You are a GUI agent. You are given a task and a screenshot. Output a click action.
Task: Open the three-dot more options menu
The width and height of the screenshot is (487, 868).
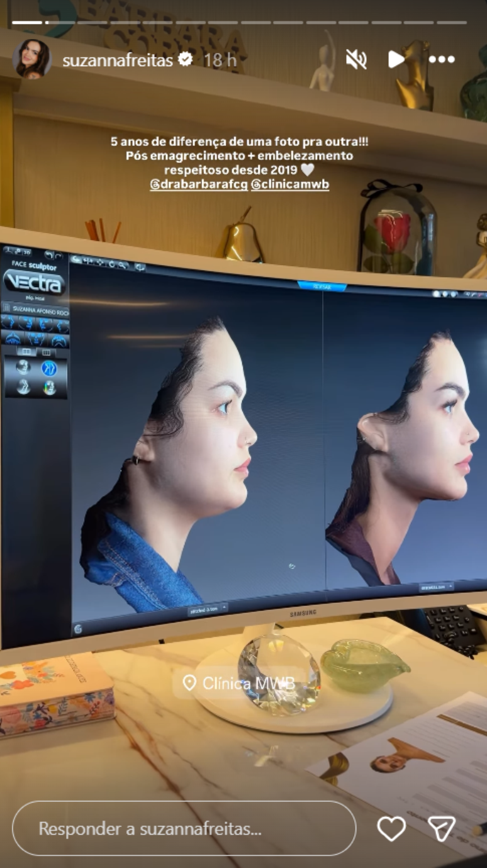click(x=442, y=60)
